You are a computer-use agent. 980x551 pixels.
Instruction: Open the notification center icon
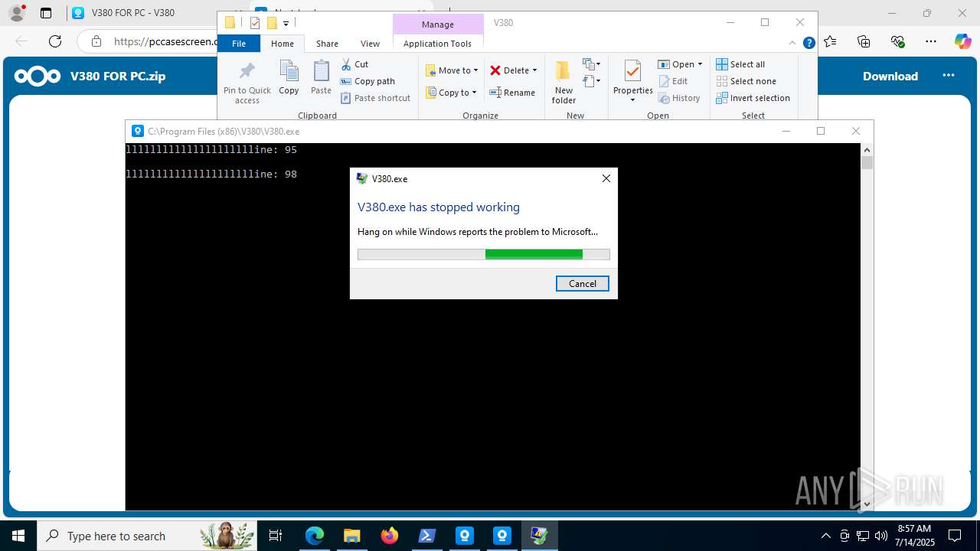click(x=955, y=536)
